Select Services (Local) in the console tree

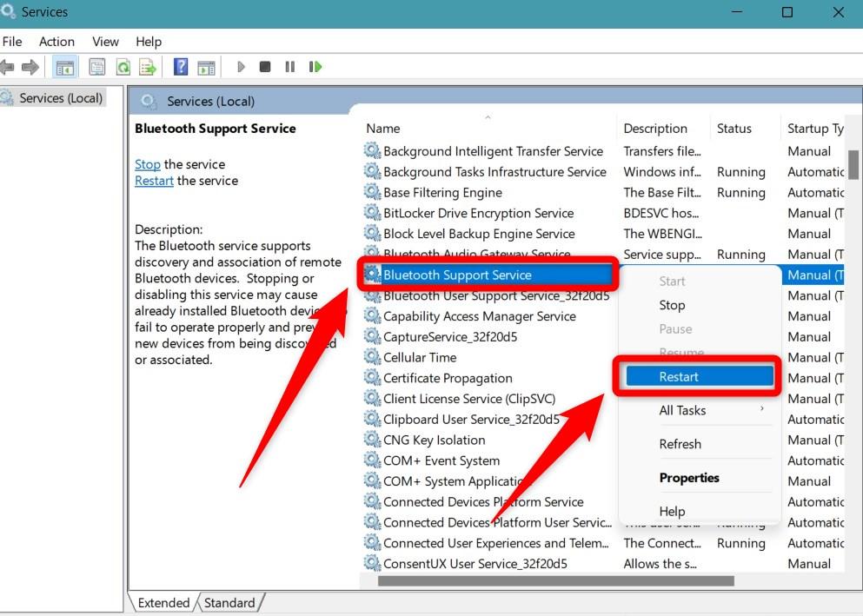[61, 98]
